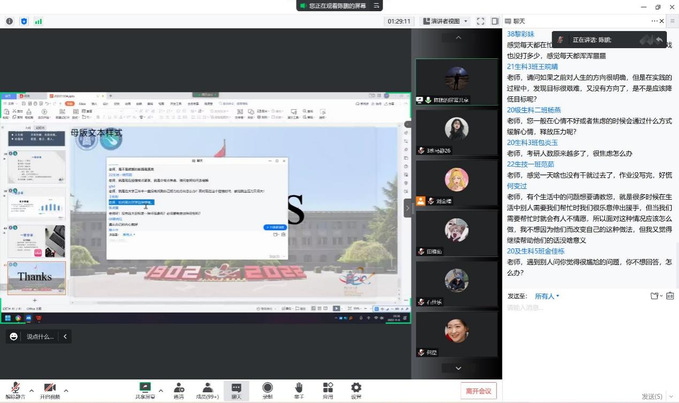This screenshot has height=403, width=679.
Task: Click the raise hand icon
Action: tap(298, 389)
